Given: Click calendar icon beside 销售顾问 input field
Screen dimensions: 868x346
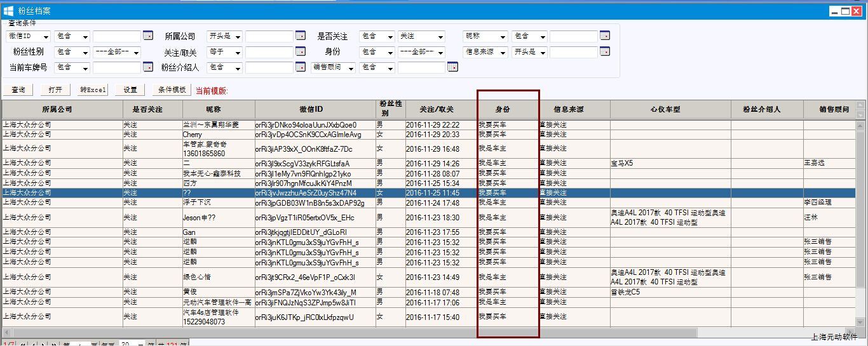Looking at the screenshot, I should click(452, 67).
